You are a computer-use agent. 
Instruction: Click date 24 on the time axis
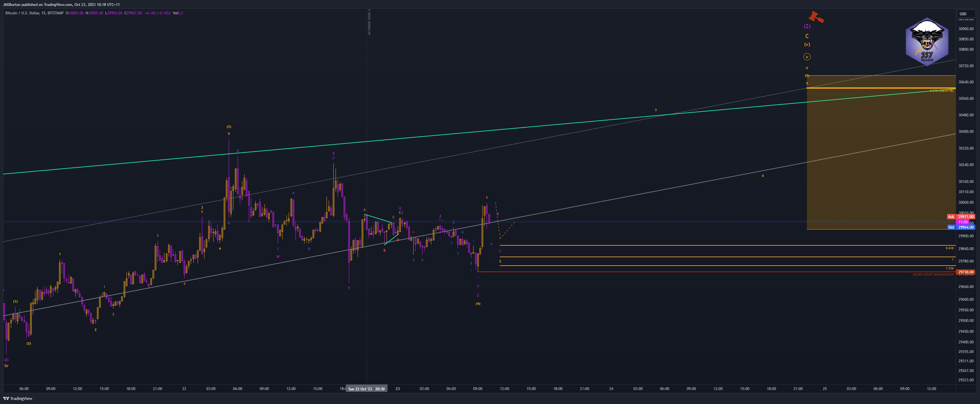(x=611, y=389)
